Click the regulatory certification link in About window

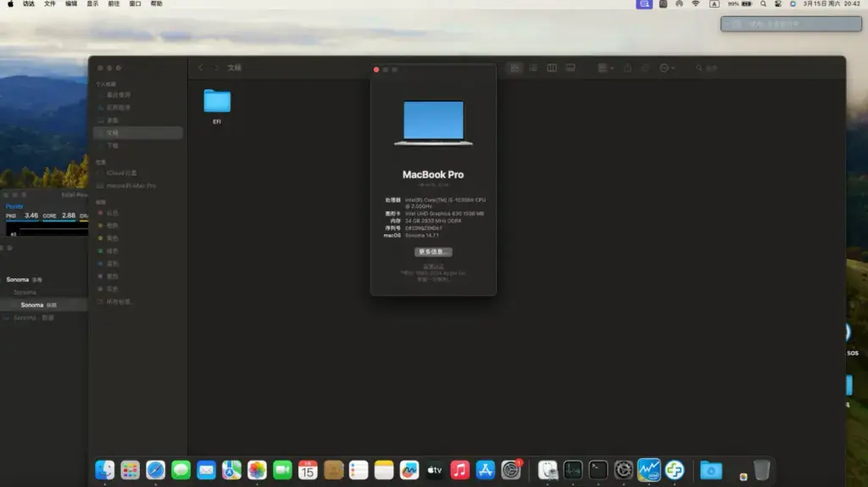433,266
